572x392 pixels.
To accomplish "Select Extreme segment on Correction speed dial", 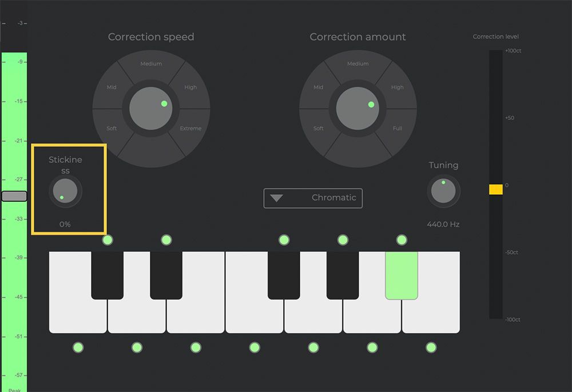I will [x=190, y=128].
